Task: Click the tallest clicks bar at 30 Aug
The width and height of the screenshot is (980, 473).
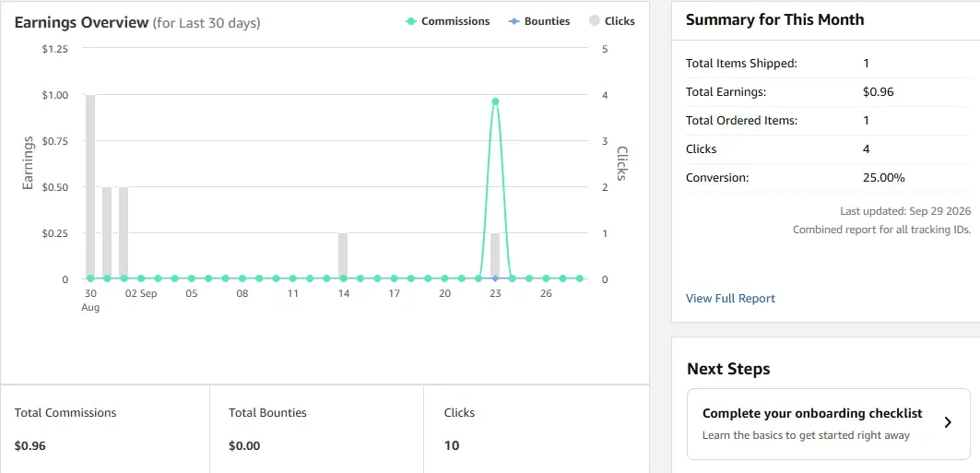Action: pos(90,187)
